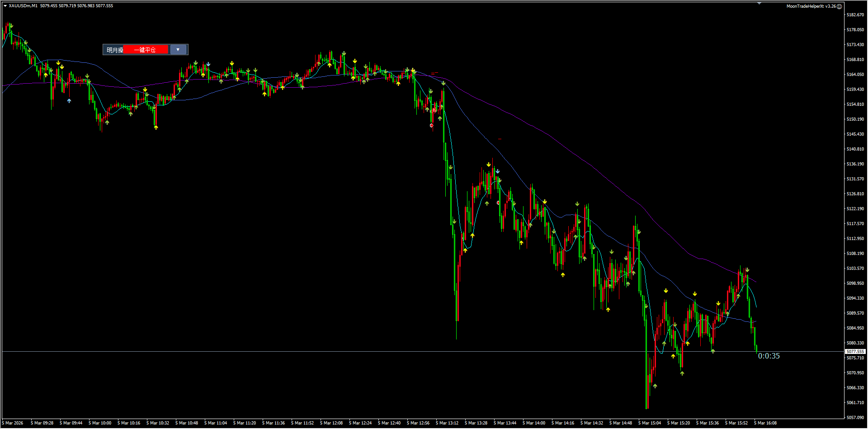The height and width of the screenshot is (429, 868).
Task: Click the highlighted 5077.555 current price tag
Action: pos(855,351)
